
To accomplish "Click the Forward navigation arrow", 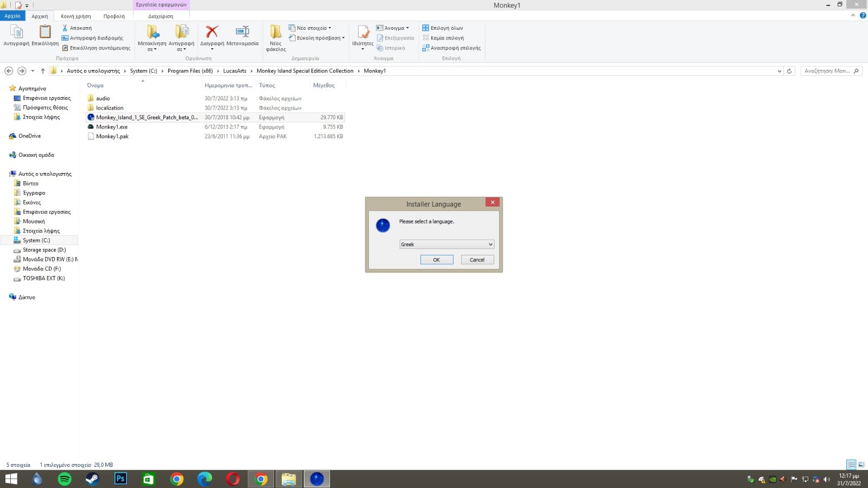I will [x=22, y=71].
